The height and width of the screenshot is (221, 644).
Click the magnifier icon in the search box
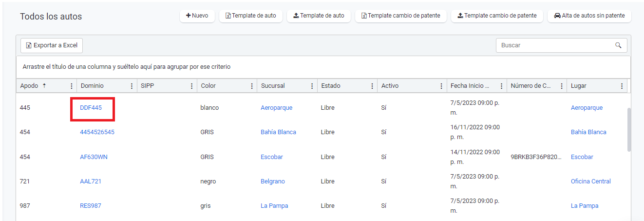(618, 45)
